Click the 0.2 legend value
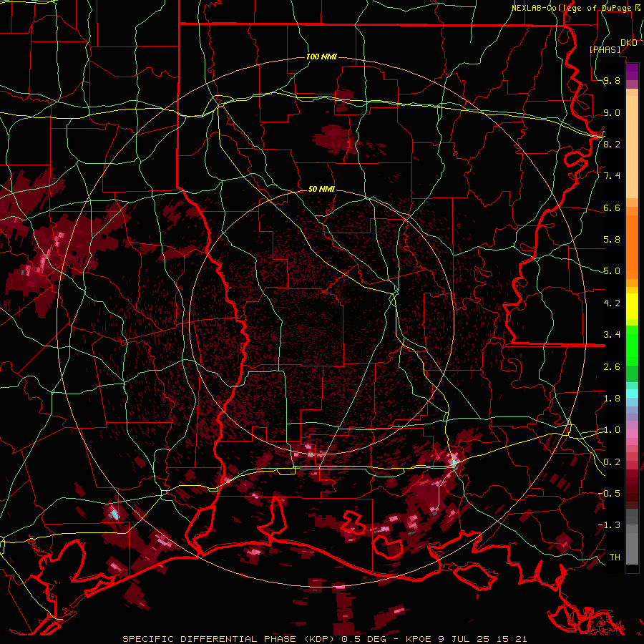This screenshot has height=644, width=644. [x=612, y=462]
